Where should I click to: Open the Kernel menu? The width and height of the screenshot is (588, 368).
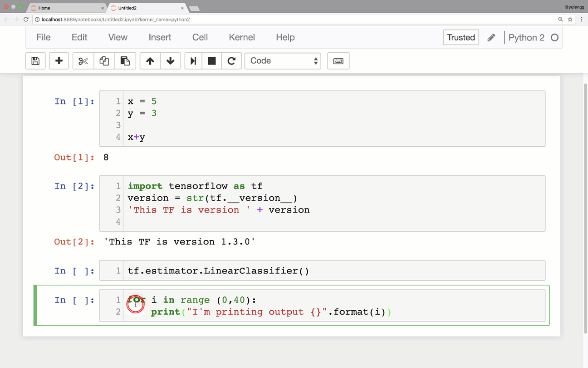click(242, 37)
